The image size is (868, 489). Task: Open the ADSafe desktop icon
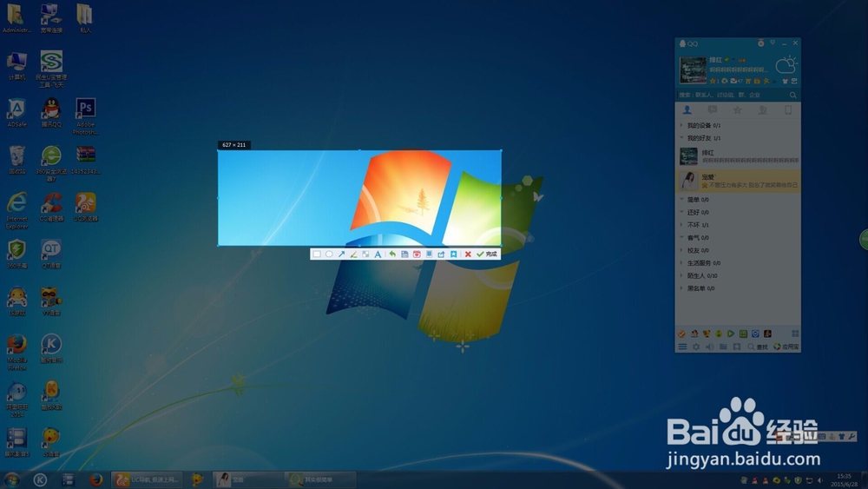click(16, 112)
